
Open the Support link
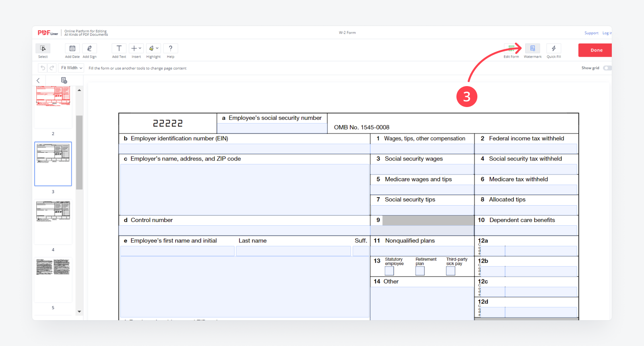click(x=591, y=33)
